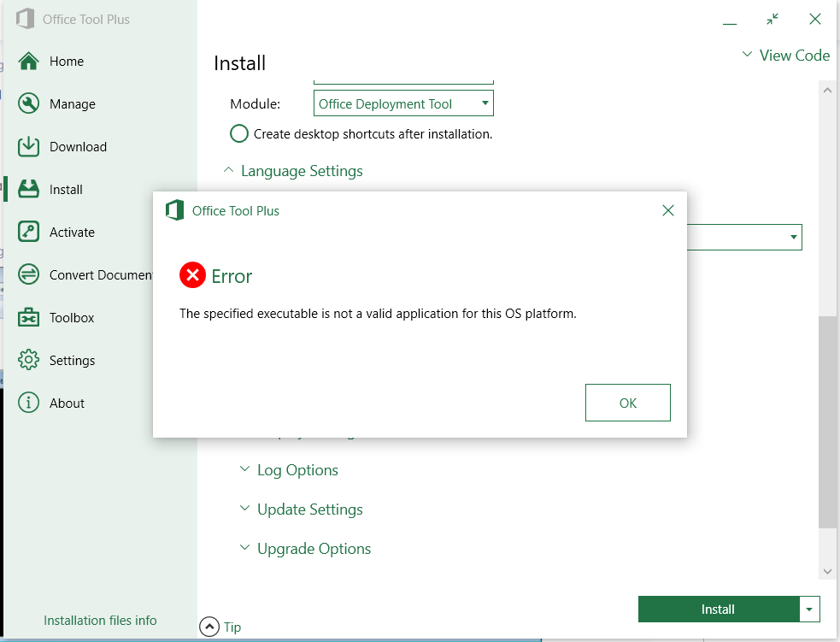Click the Convert Document label
Viewport: 840px width, 642px height.
tap(101, 275)
